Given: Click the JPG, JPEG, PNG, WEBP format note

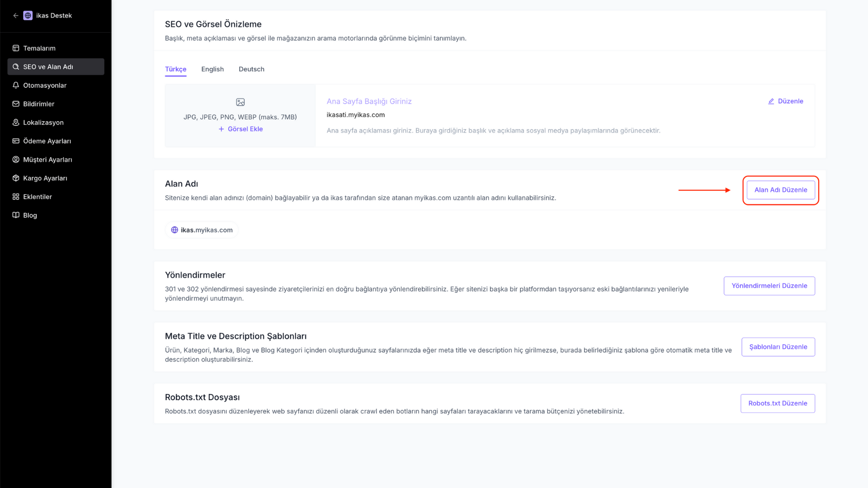Looking at the screenshot, I should coord(240,117).
